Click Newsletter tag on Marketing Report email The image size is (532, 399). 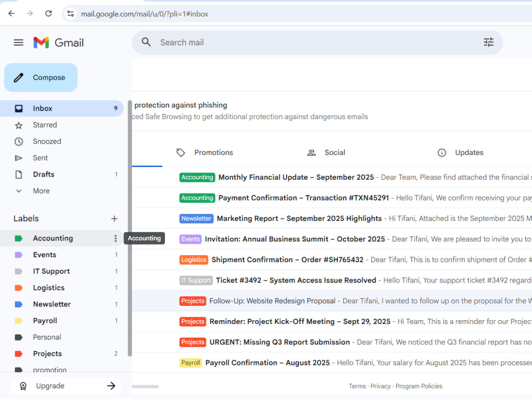pos(196,219)
